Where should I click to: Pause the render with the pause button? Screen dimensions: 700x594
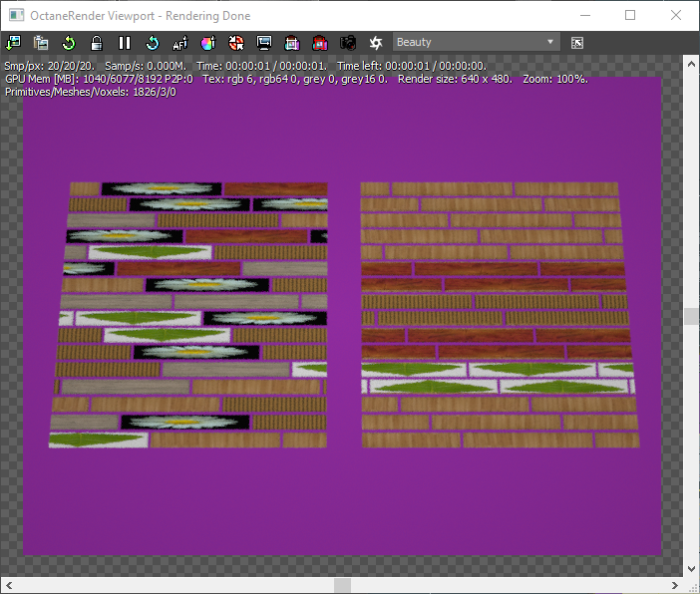(125, 43)
